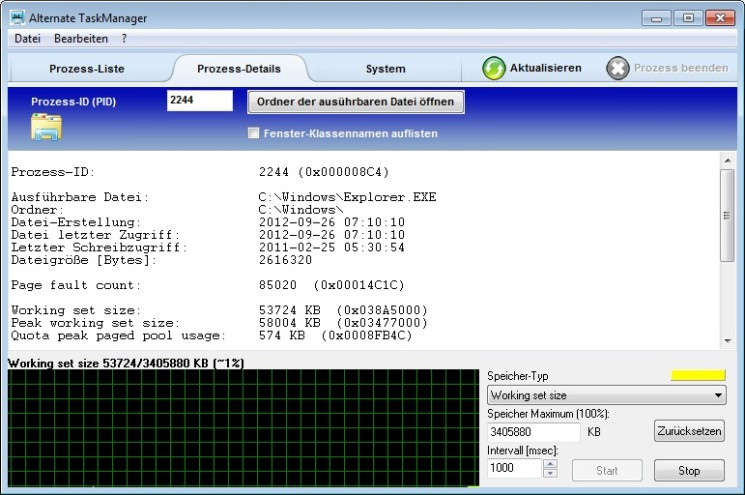745x495 pixels.
Task: Click the scrollbar up arrow
Action: tap(727, 161)
